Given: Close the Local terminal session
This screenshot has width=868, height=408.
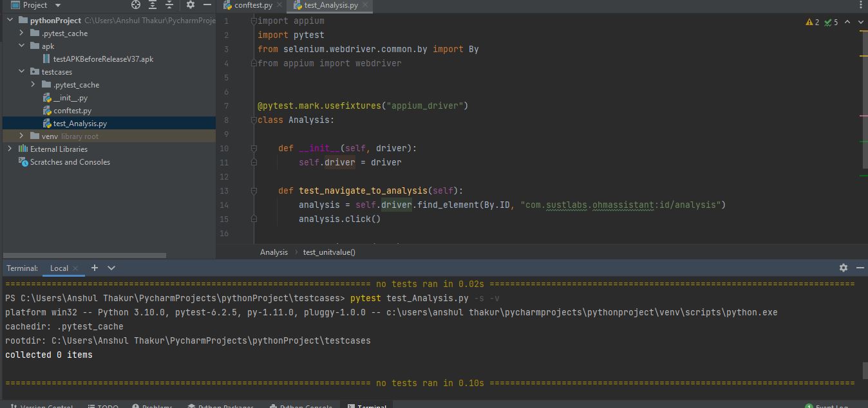Looking at the screenshot, I should [75, 268].
